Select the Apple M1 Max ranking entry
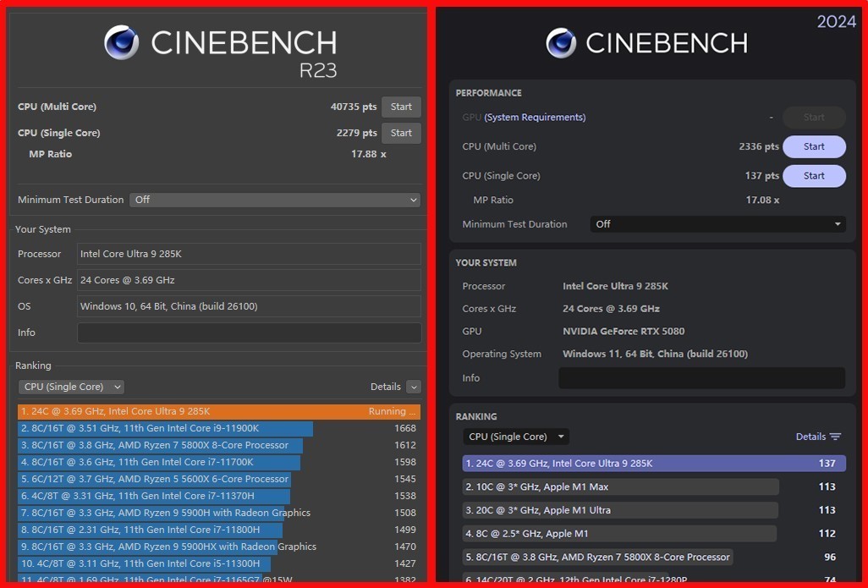Screen dimensions: 868x588 (x=621, y=486)
